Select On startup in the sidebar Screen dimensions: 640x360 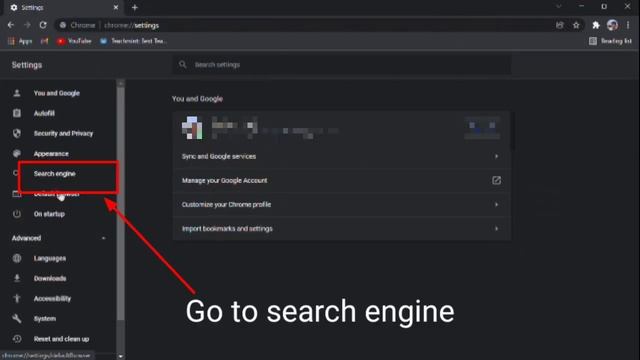point(49,213)
